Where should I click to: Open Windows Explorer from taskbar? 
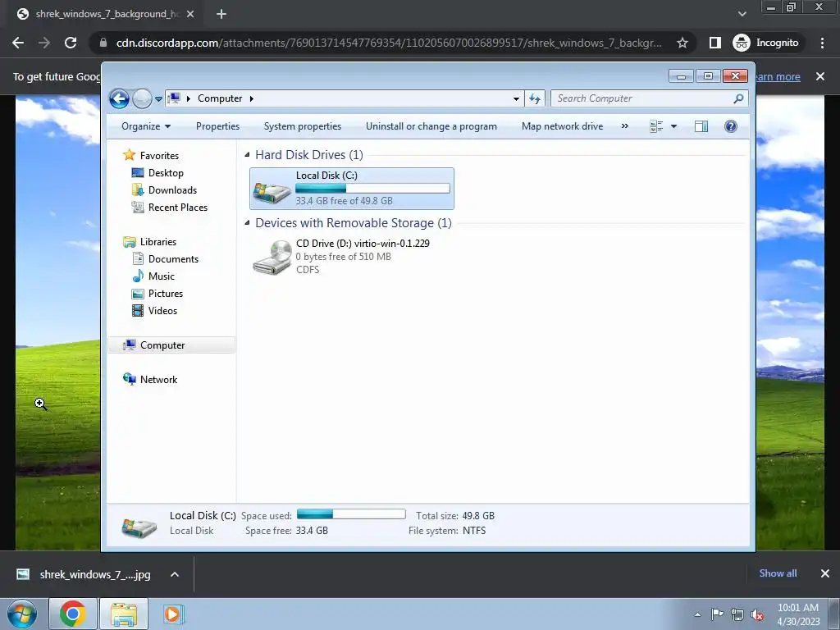124,614
